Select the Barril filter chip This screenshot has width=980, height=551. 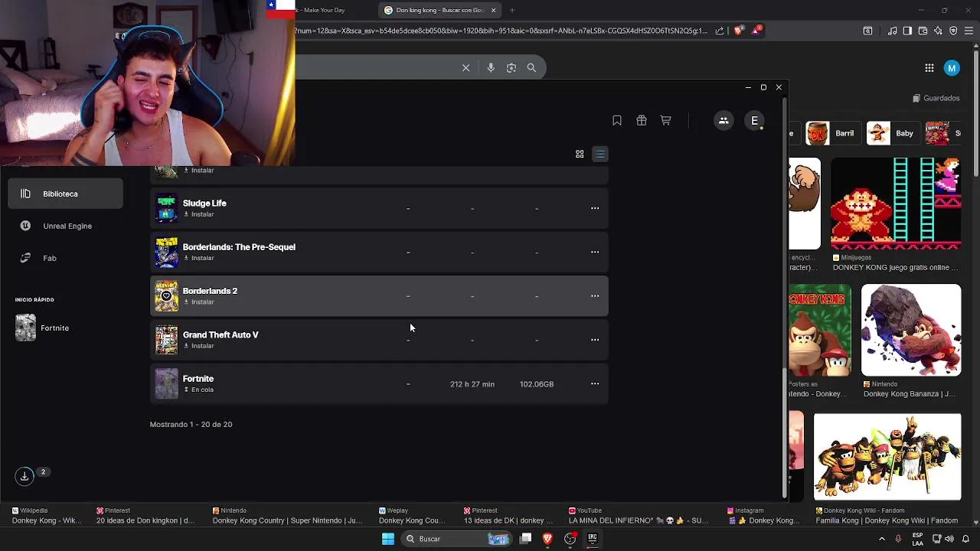(x=832, y=133)
